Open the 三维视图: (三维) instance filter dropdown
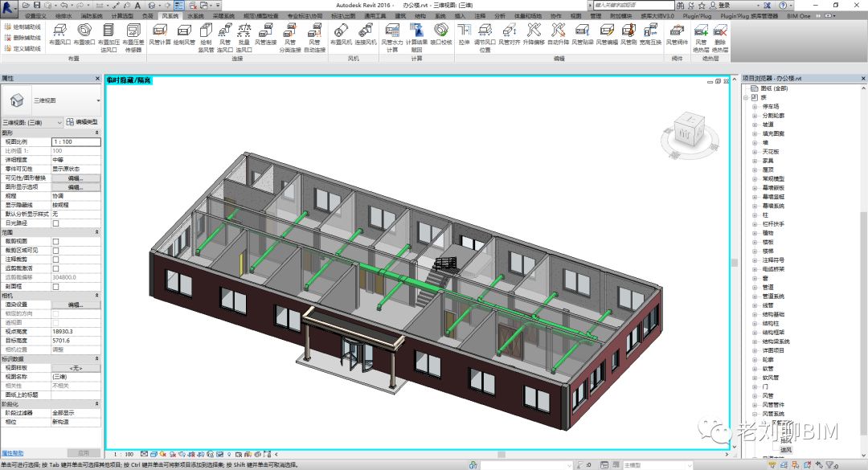The image size is (868, 470). point(32,122)
